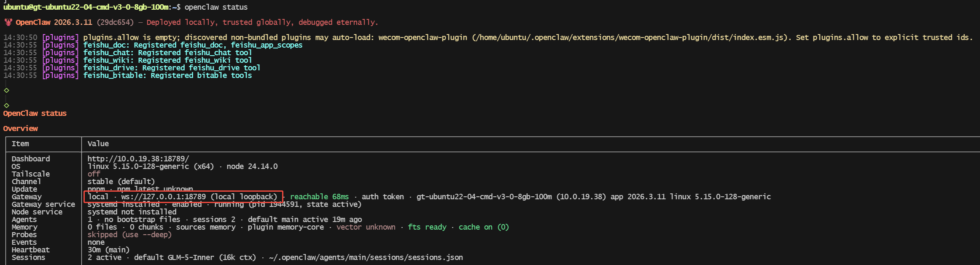Click the Tailscale 'off' value
The width and height of the screenshot is (980, 265).
94,174
